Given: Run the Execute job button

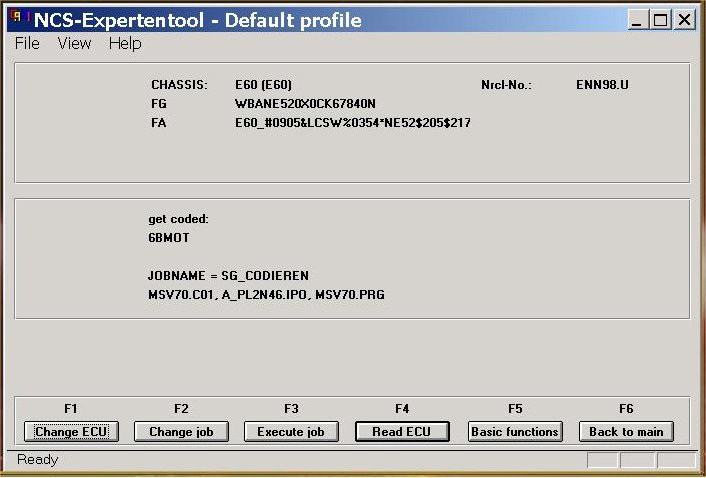Looking at the screenshot, I should 291,432.
